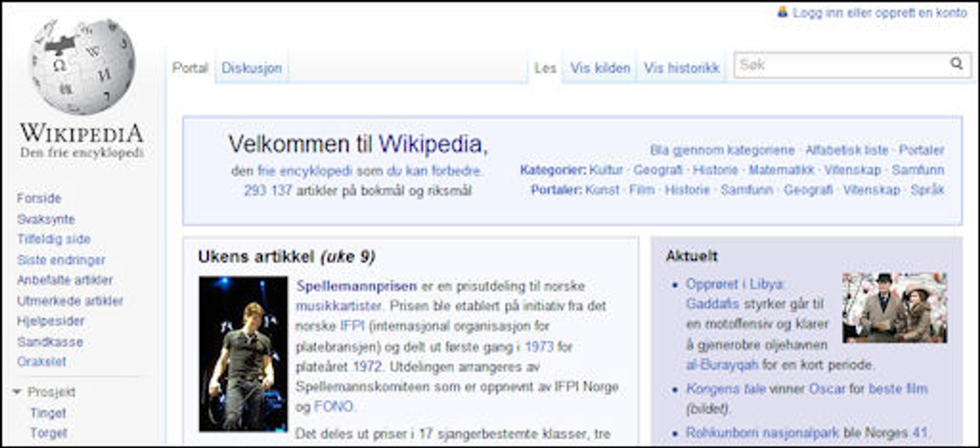This screenshot has height=448, width=980.
Task: Open the Samfunn category in Kategorier row
Action: (x=918, y=170)
